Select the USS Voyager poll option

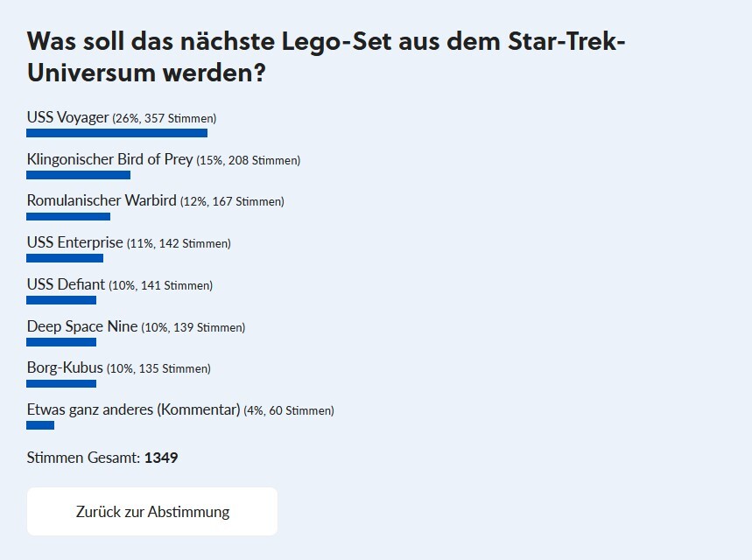pyautogui.click(x=67, y=117)
